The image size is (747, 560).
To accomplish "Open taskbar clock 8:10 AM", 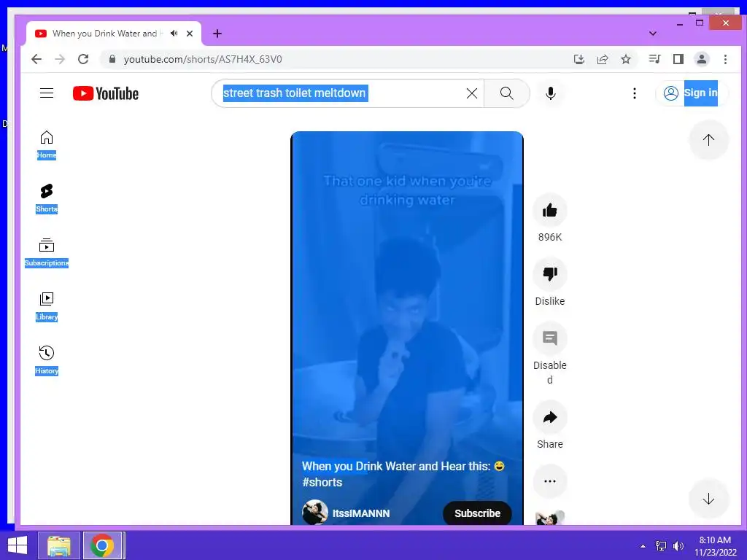I will click(x=715, y=546).
